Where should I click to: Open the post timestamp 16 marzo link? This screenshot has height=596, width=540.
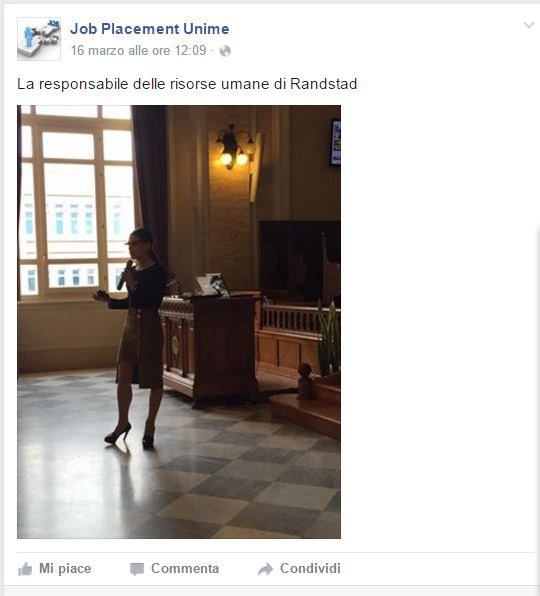[x=138, y=50]
